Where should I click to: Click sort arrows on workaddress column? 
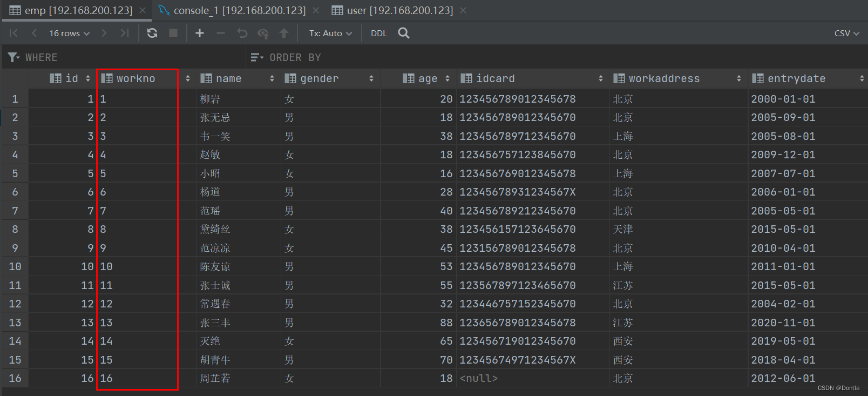pyautogui.click(x=739, y=78)
